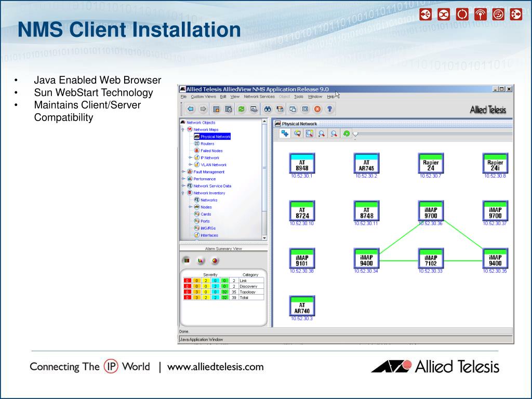
Task: Click the 10.52.30.36 IP label
Action: coord(431,223)
